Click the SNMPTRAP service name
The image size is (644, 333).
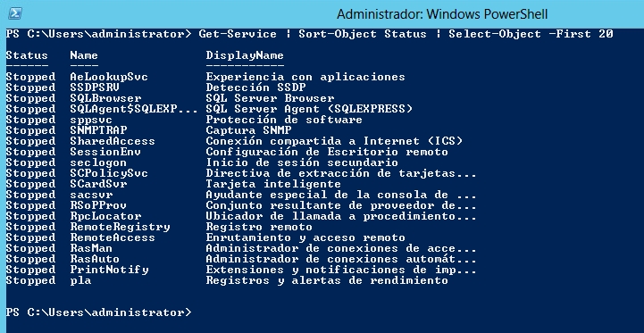(x=98, y=130)
